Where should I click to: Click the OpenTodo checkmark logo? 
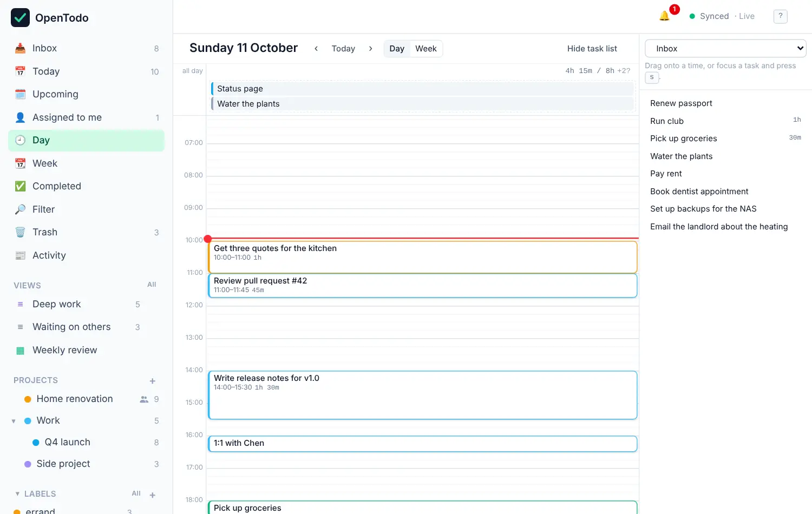(21, 18)
